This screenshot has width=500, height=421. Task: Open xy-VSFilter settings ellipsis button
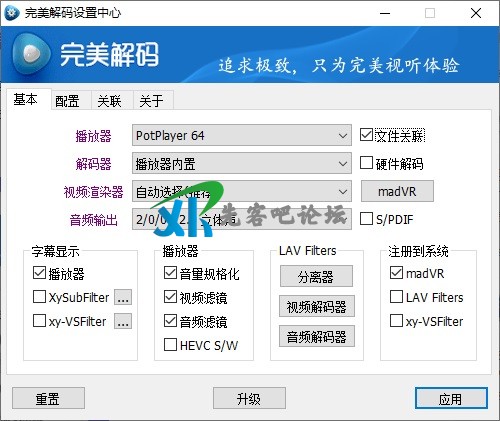123,321
